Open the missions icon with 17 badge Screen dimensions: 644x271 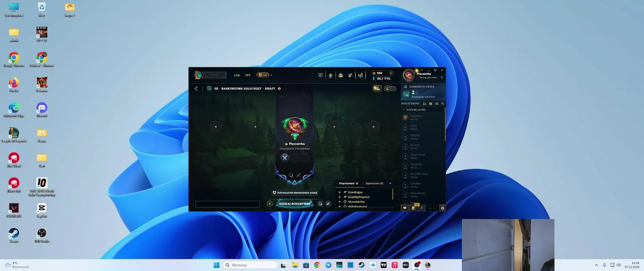click(414, 207)
